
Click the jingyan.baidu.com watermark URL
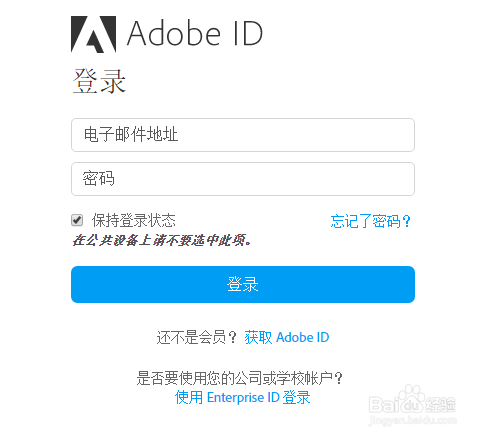point(413,420)
